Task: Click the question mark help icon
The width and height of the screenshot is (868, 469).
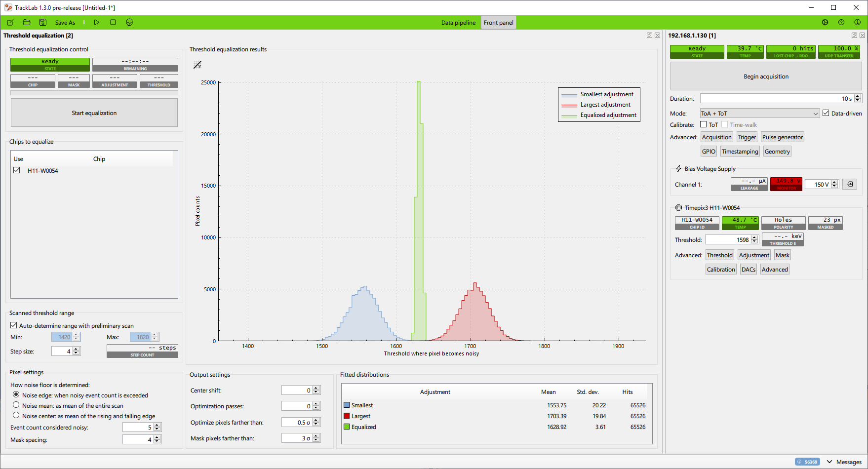Action: (x=841, y=23)
